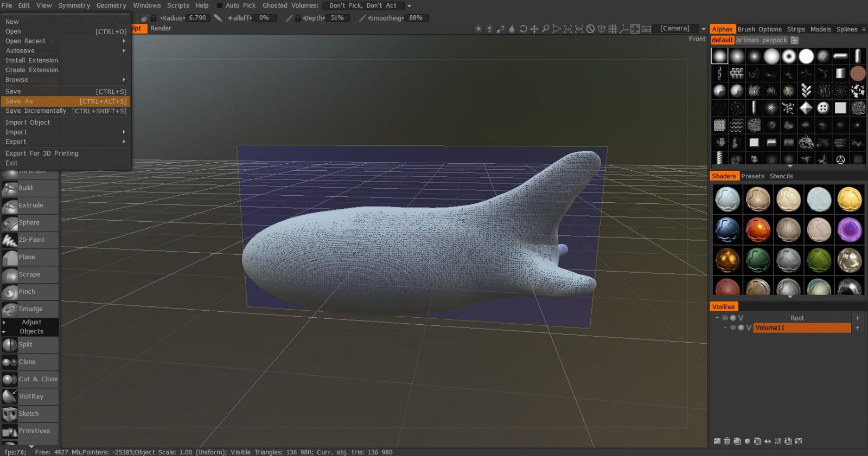Open the Presets tab

pos(752,176)
